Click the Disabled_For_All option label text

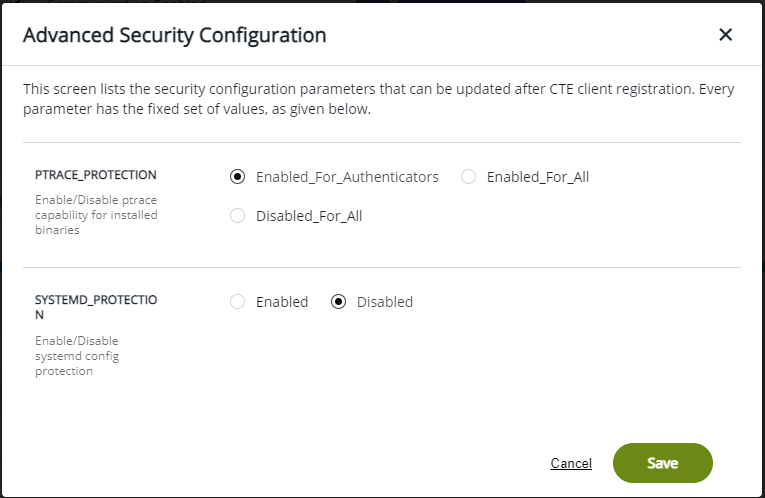click(308, 216)
